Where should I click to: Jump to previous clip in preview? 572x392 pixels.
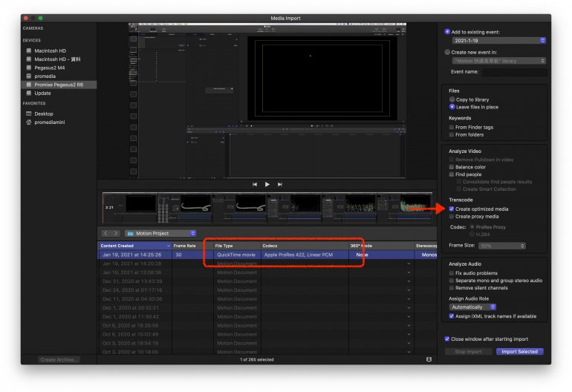point(254,183)
